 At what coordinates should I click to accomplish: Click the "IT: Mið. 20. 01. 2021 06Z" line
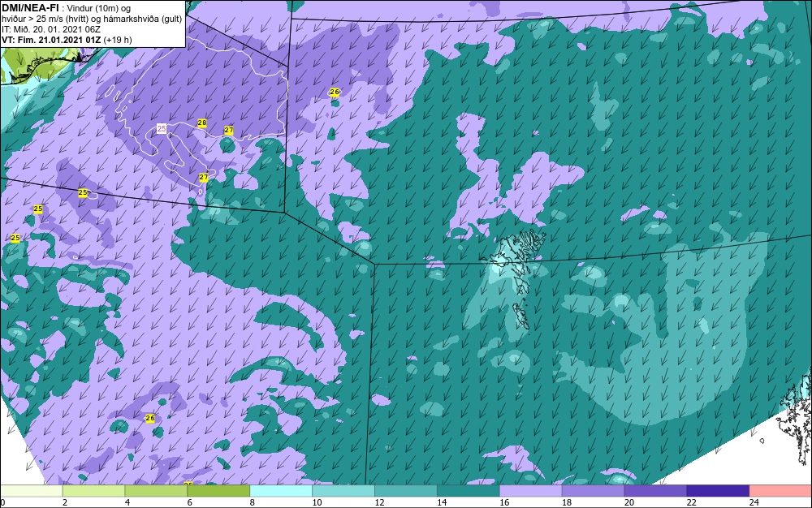pyautogui.click(x=50, y=29)
